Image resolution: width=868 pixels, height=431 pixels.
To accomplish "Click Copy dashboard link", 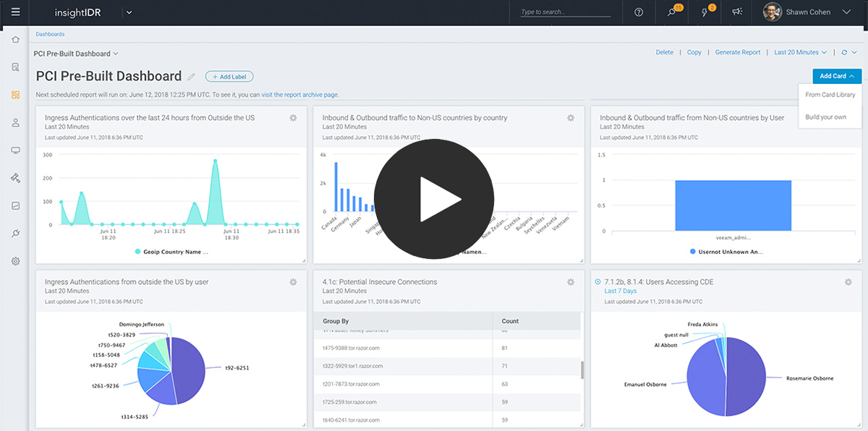I will click(x=694, y=53).
